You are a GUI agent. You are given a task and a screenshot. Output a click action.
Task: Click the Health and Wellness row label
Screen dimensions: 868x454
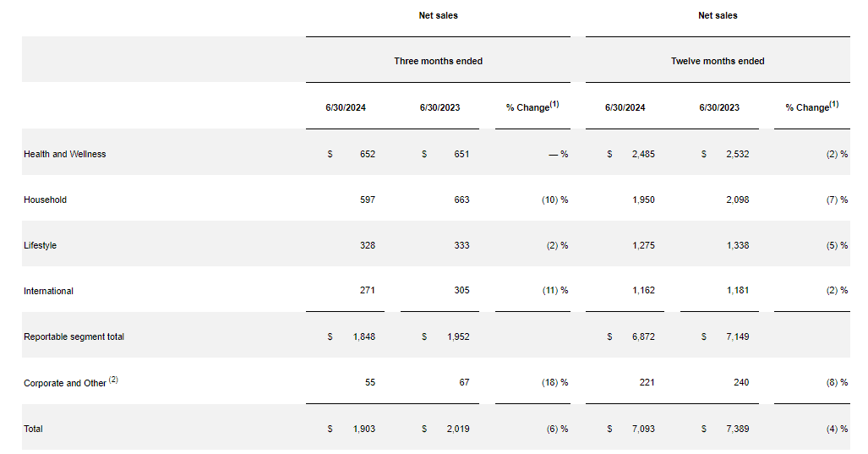click(65, 154)
